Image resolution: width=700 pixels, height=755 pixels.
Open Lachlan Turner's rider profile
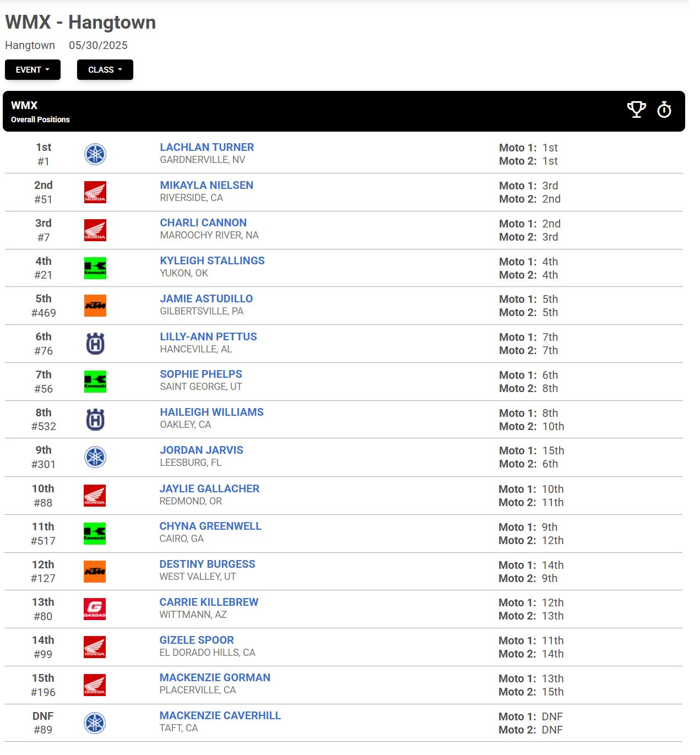pyautogui.click(x=207, y=147)
